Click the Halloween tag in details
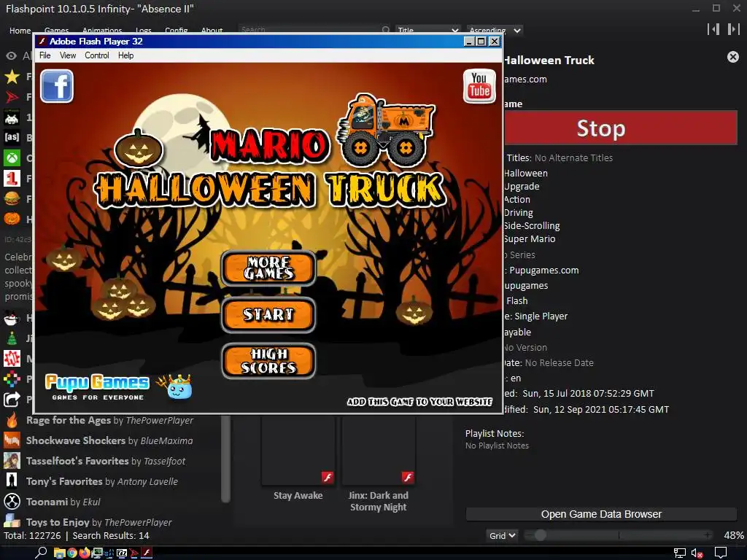 525,174
